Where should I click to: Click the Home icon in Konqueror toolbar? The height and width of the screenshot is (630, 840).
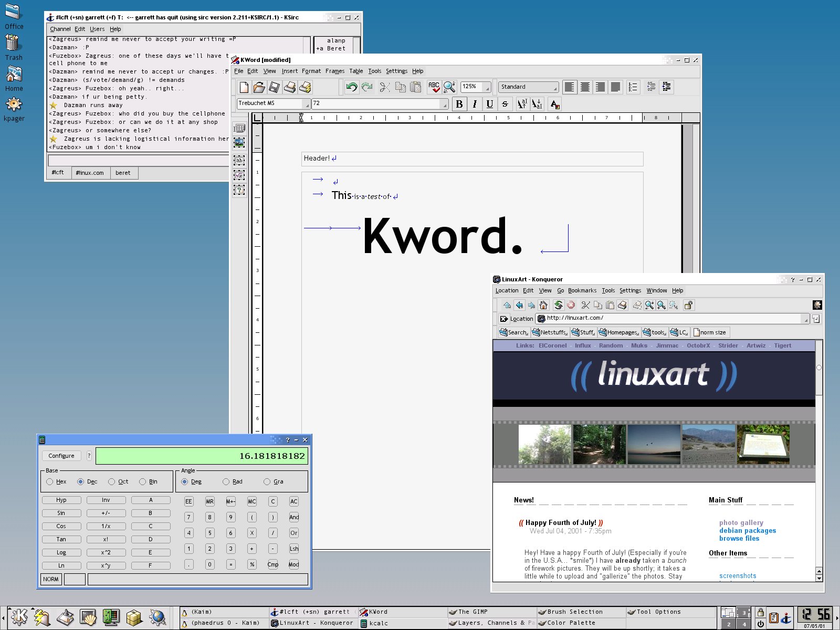(543, 305)
